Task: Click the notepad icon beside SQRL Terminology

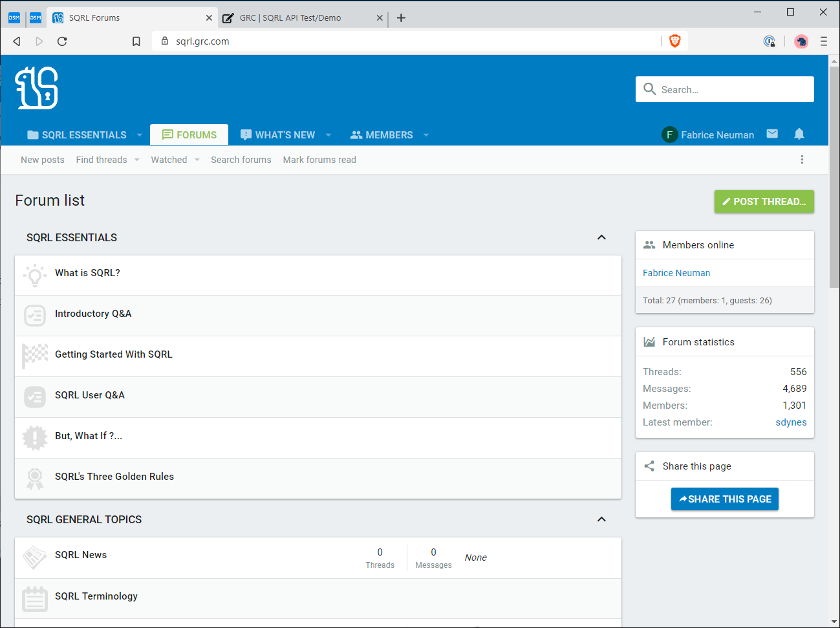Action: click(35, 599)
